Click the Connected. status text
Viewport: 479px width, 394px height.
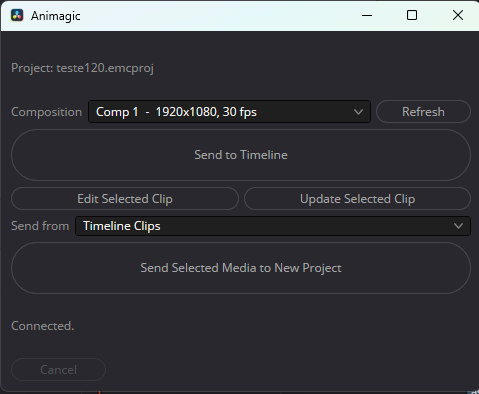[43, 326]
